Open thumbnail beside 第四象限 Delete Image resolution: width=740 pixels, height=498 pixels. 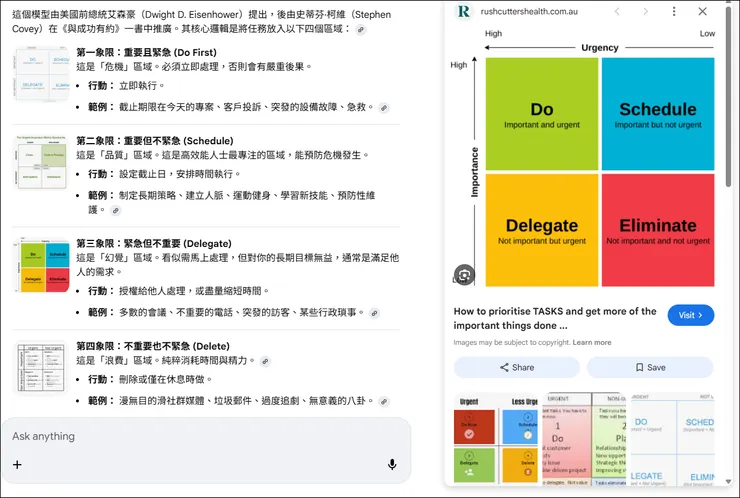(x=42, y=367)
